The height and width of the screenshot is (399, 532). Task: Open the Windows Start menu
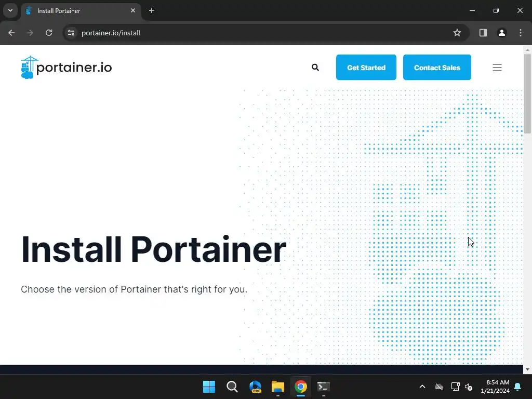pyautogui.click(x=209, y=387)
